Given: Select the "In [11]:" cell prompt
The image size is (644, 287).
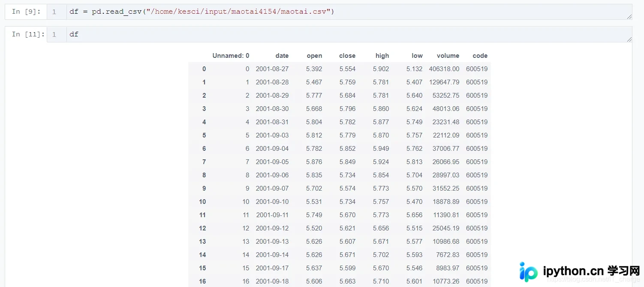Looking at the screenshot, I should [x=28, y=34].
